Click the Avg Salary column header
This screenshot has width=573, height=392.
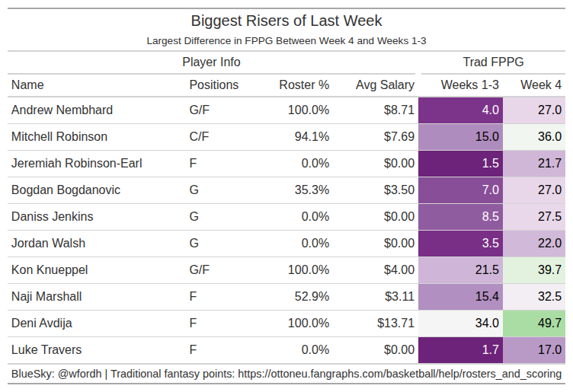[x=385, y=85]
